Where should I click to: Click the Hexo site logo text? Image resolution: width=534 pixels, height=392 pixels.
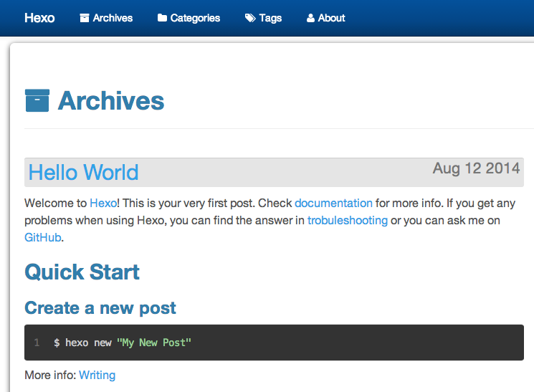[x=39, y=18]
